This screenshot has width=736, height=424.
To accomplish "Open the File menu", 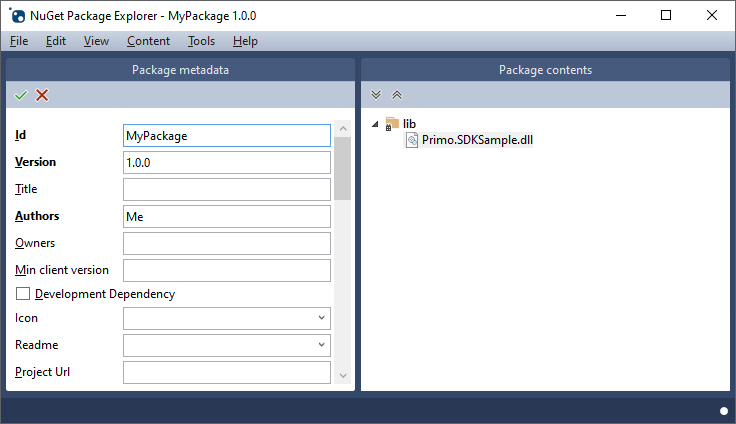I will pyautogui.click(x=19, y=41).
